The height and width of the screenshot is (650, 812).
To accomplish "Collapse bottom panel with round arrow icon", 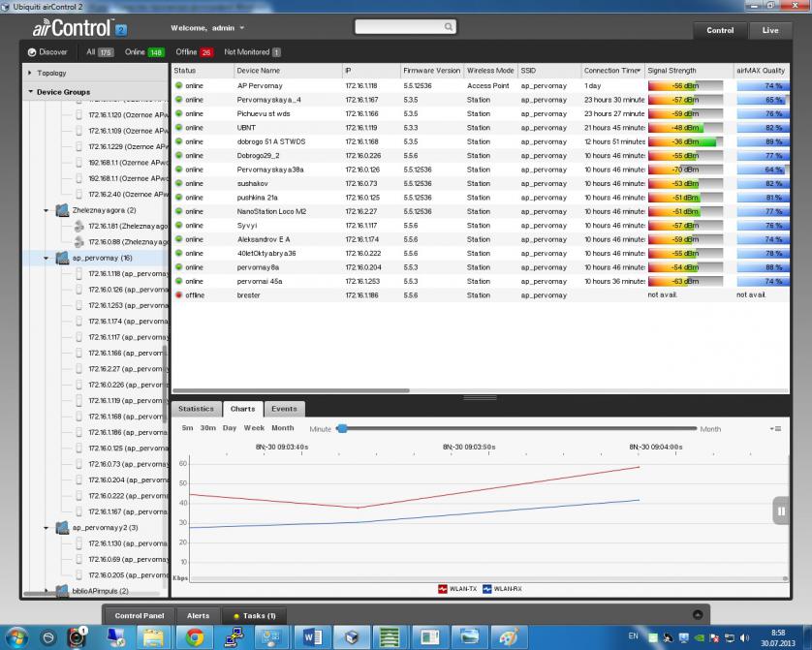I will pos(698,615).
